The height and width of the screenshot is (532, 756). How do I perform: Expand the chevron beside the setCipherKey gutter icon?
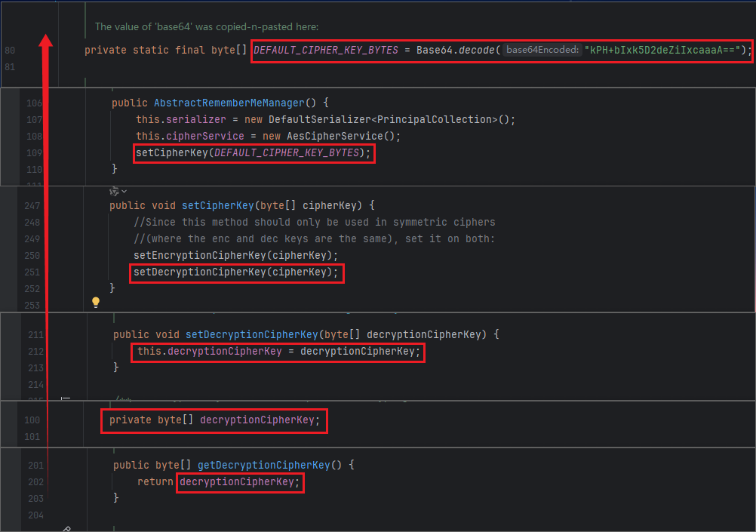pos(124,192)
